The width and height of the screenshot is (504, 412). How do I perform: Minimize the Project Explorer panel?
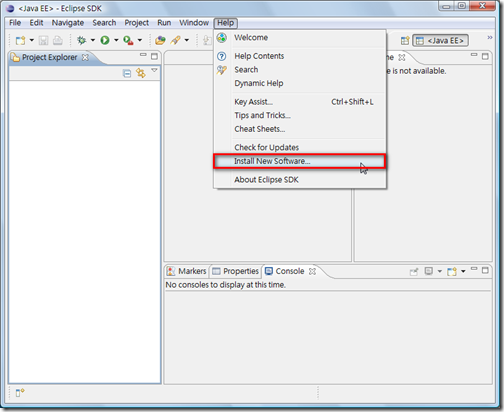click(x=143, y=55)
